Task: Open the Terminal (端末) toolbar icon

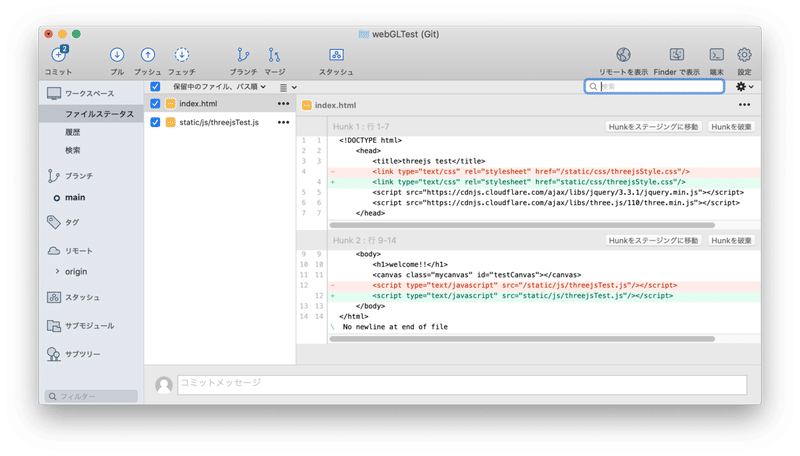Action: 717,55
